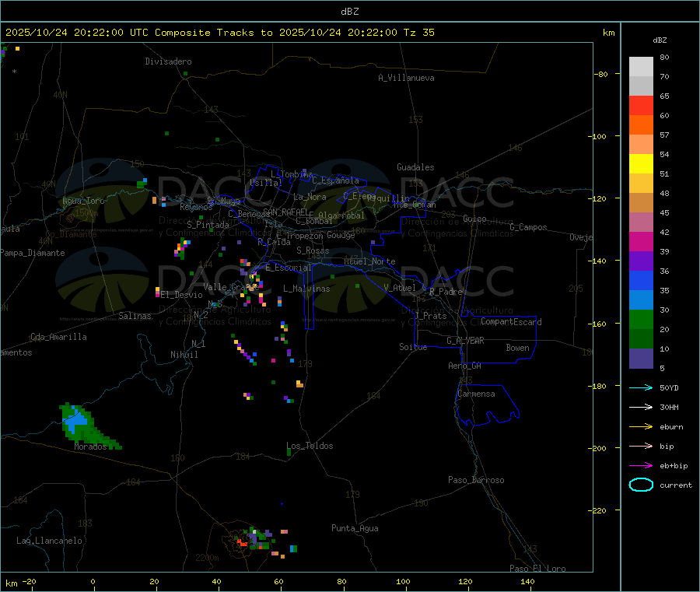This screenshot has width=700, height=592.
Task: Click the Cda_Amarilla map label
Action: click(x=58, y=337)
